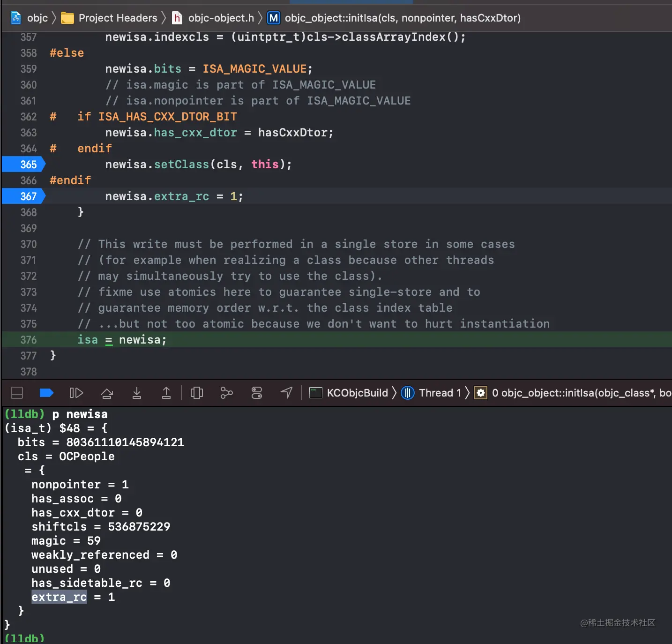Click 'unused = 0' in console output
The image size is (672, 644).
pyautogui.click(x=66, y=569)
